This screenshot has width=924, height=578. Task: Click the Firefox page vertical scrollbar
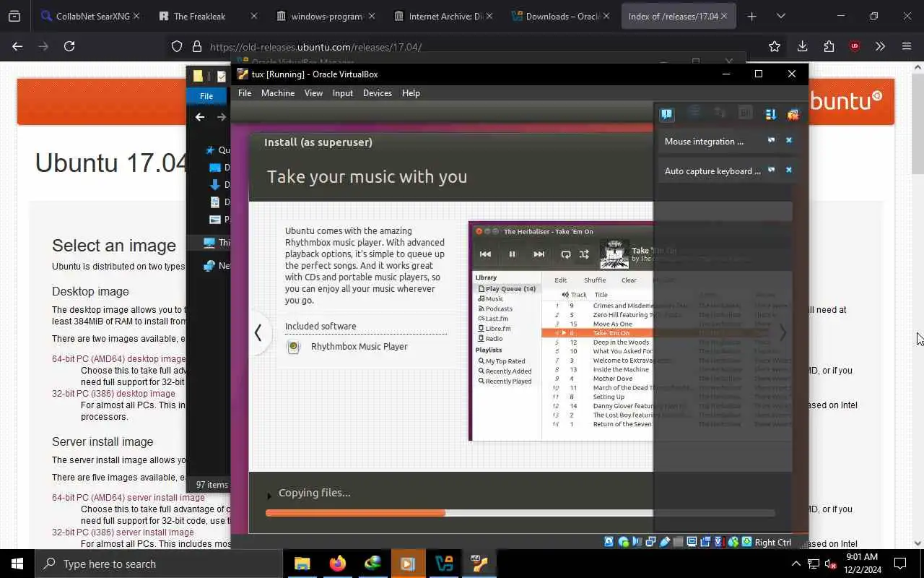(918, 123)
